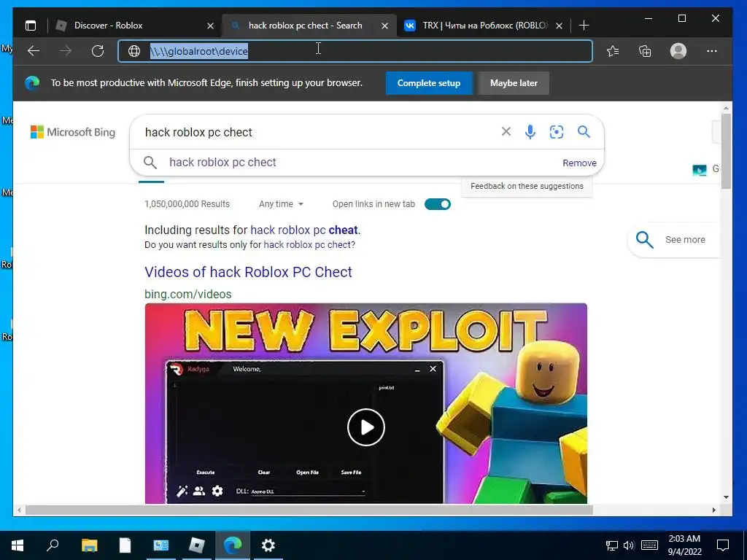Click the bing.com/videos address text
Viewport: 747px width, 560px height.
pyautogui.click(x=187, y=295)
